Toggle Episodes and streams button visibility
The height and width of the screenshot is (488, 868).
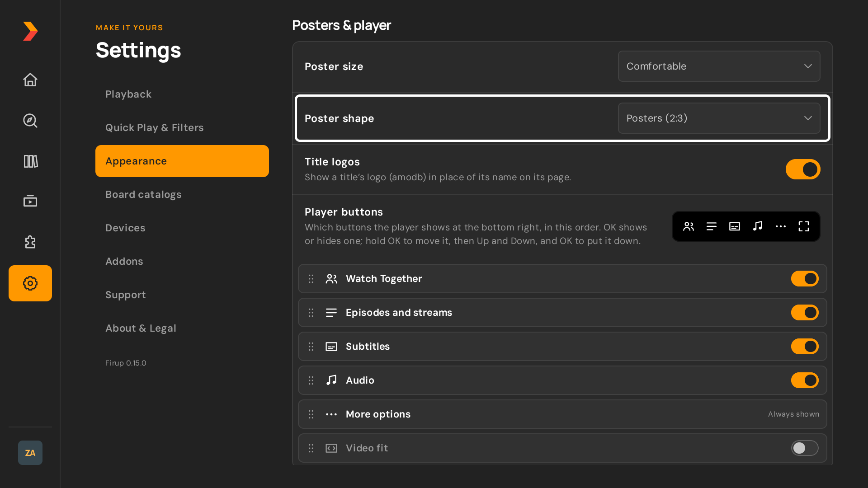[805, 313]
